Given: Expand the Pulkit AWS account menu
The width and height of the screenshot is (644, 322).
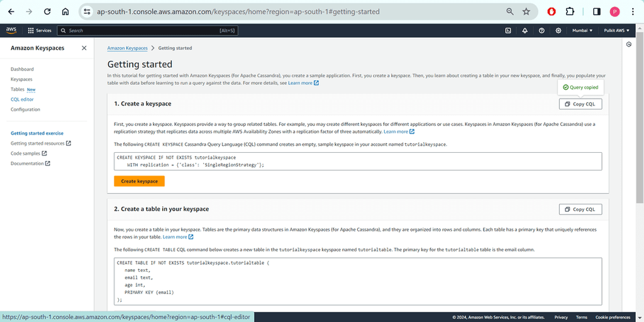Looking at the screenshot, I should (x=616, y=30).
